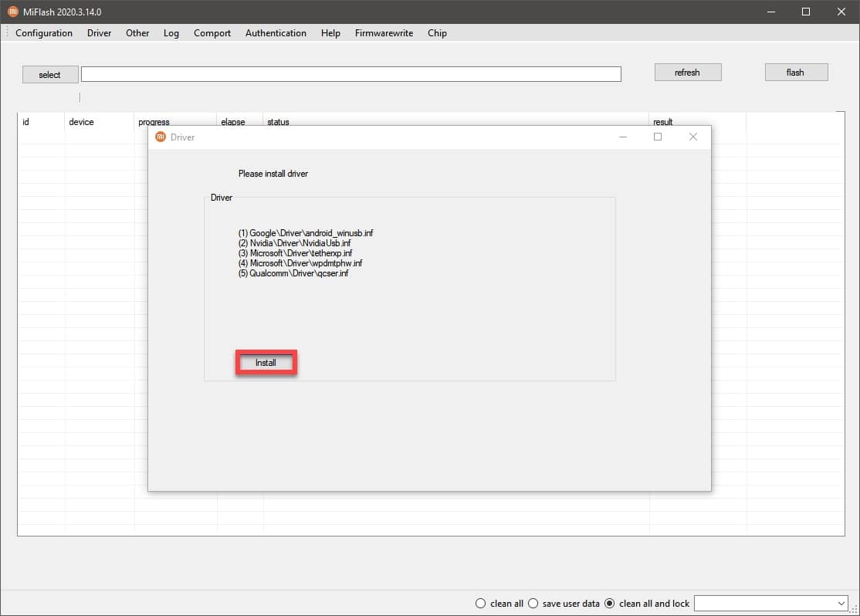
Task: Click the Microsoft tetherxp.inf driver entry
Action: [295, 253]
